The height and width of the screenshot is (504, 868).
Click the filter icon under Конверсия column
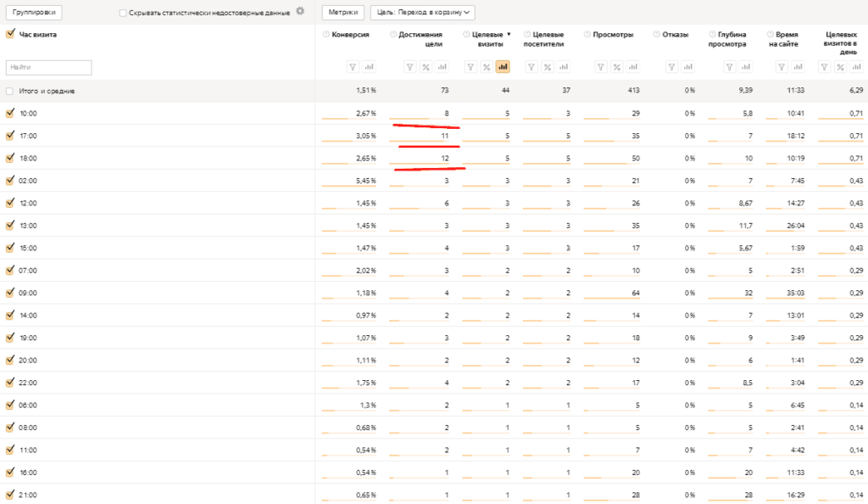353,67
